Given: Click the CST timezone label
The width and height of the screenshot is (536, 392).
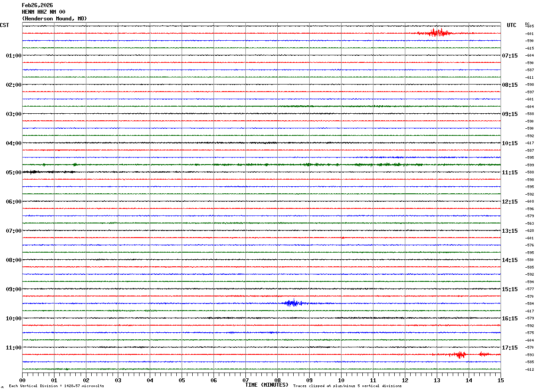Looking at the screenshot, I should click(x=4, y=25).
